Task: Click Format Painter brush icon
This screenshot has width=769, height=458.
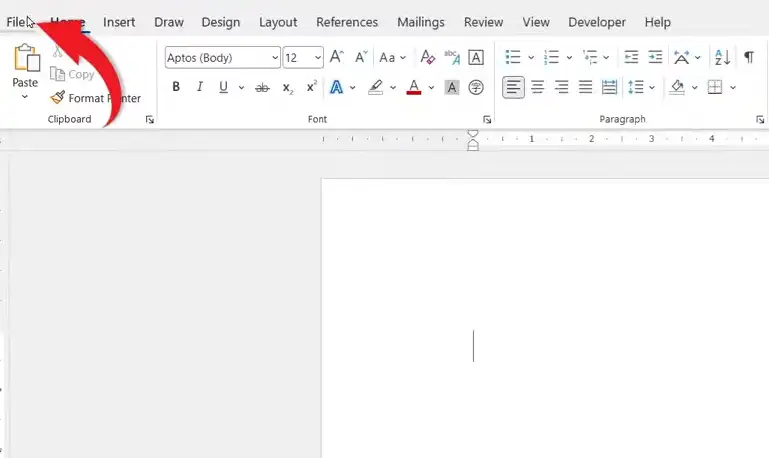Action: [x=57, y=97]
